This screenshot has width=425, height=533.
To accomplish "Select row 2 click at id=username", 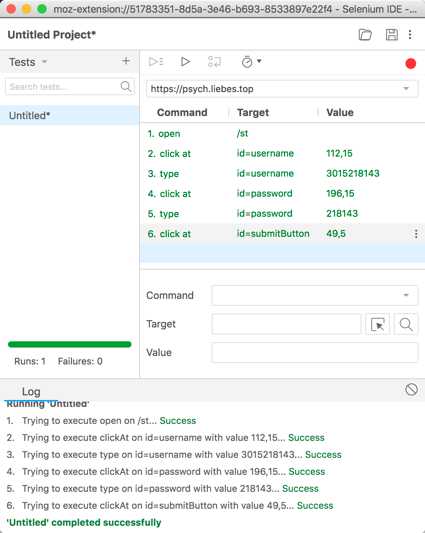I will click(x=282, y=154).
